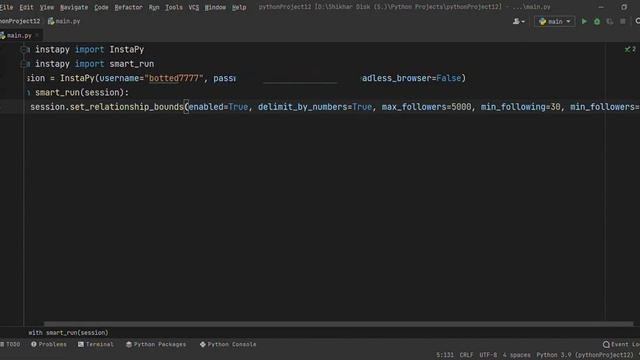
Task: Click delimit_by_numbers=True argument
Action: [315, 107]
